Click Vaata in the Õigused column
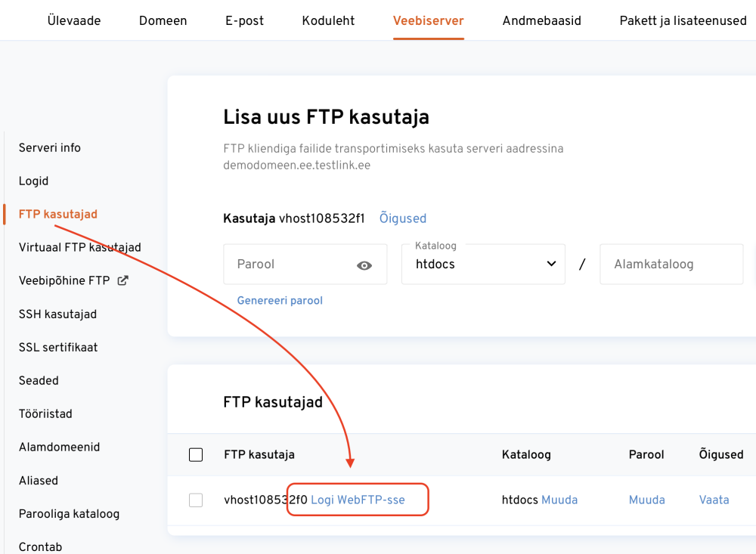 tap(714, 500)
